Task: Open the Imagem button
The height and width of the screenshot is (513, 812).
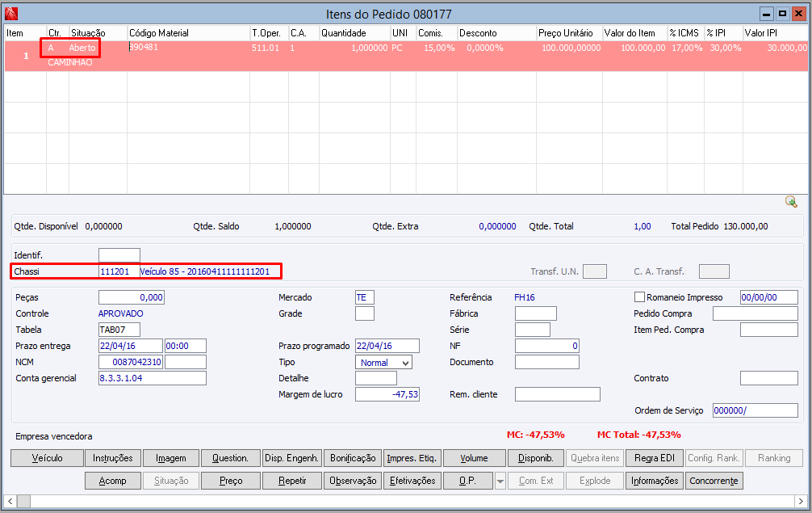Action: coord(171,458)
